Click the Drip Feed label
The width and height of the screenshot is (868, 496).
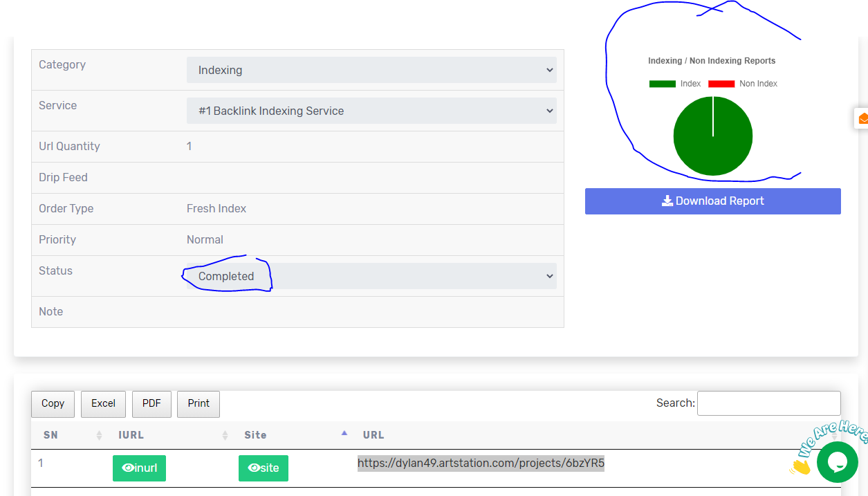[x=63, y=178]
